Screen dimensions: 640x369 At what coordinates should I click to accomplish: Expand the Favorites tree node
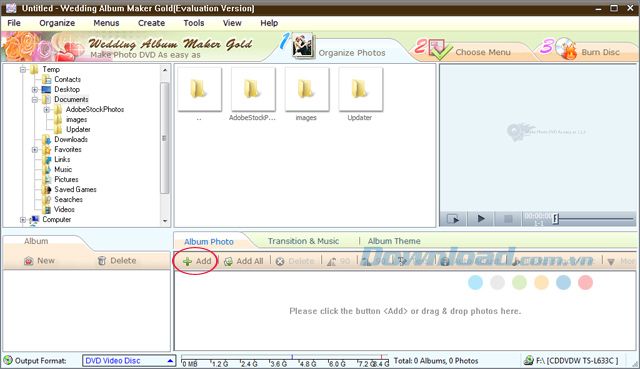pyautogui.click(x=35, y=150)
